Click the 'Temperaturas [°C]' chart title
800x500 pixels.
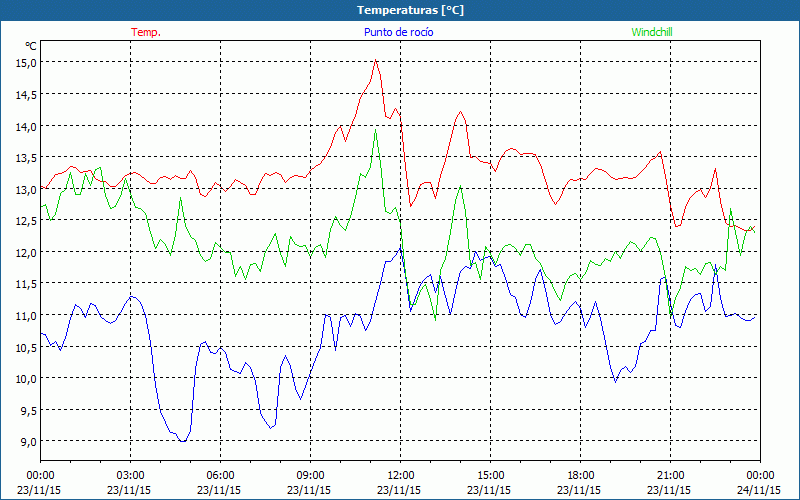tap(410, 10)
